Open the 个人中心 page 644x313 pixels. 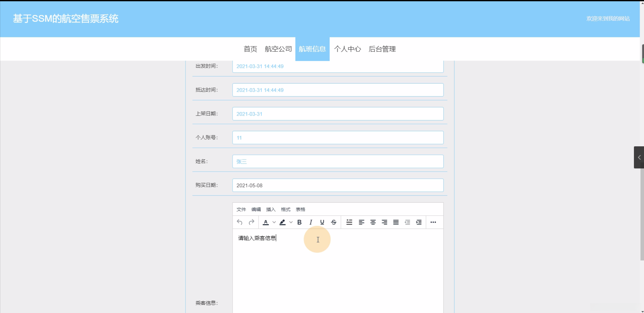click(x=347, y=49)
